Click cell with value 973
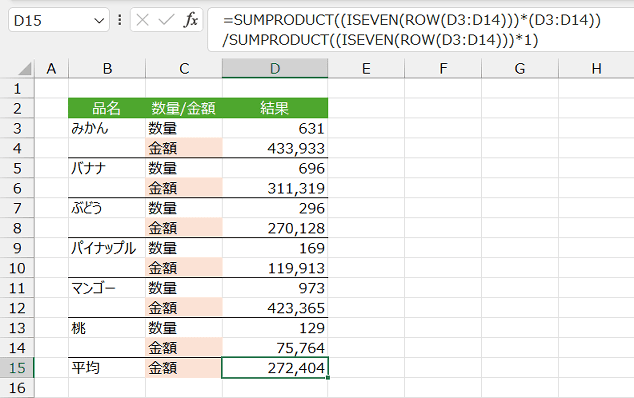This screenshot has width=634, height=398. [275, 288]
